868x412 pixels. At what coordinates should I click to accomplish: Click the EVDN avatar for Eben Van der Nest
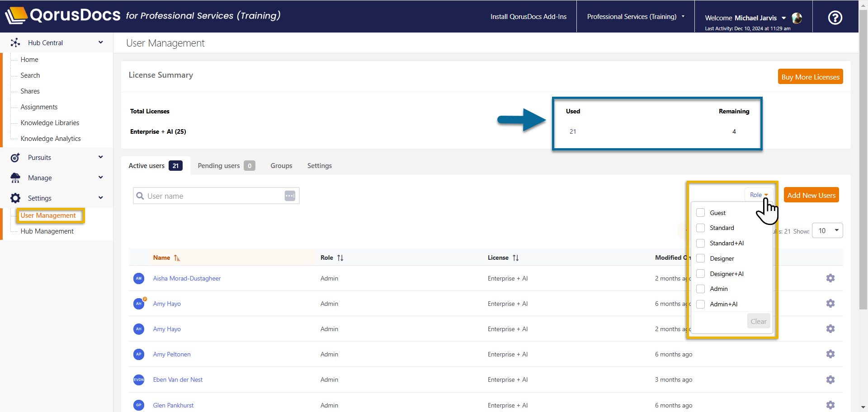pos(139,380)
